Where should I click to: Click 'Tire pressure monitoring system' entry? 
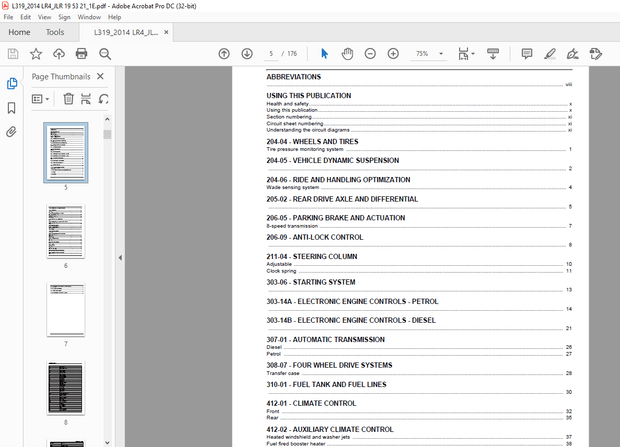coord(305,149)
